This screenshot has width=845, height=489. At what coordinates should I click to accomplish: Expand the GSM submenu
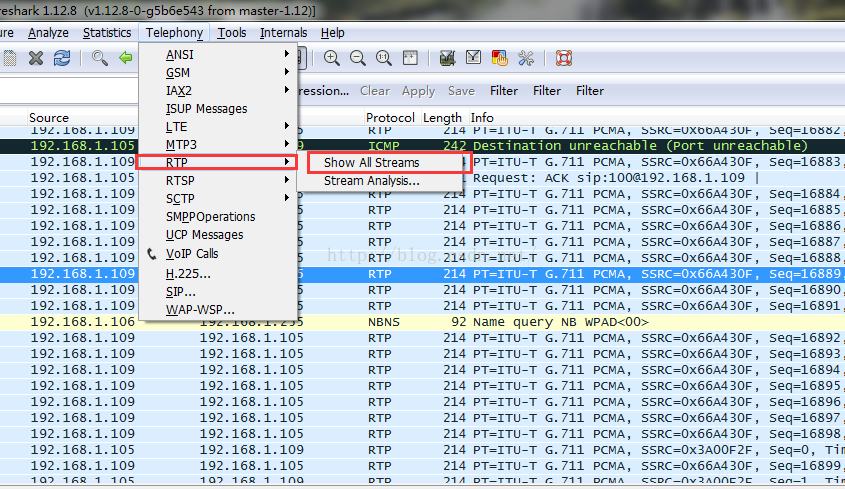tap(218, 73)
